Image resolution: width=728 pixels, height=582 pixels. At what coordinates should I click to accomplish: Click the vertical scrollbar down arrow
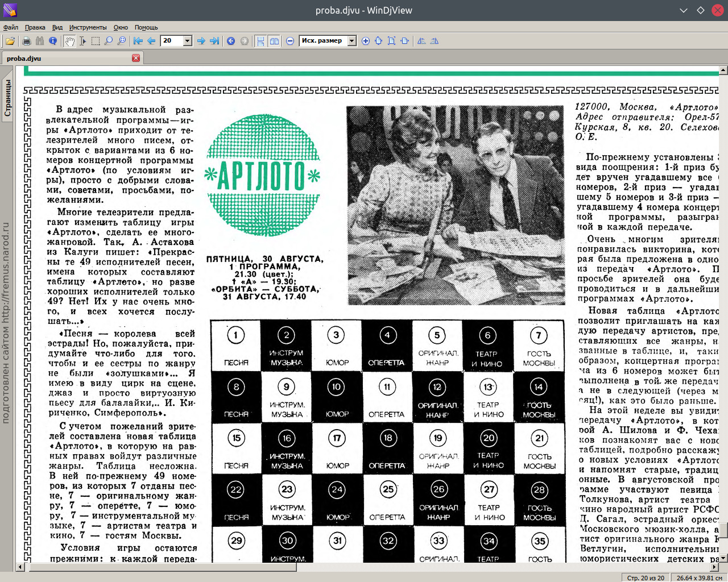point(723,559)
